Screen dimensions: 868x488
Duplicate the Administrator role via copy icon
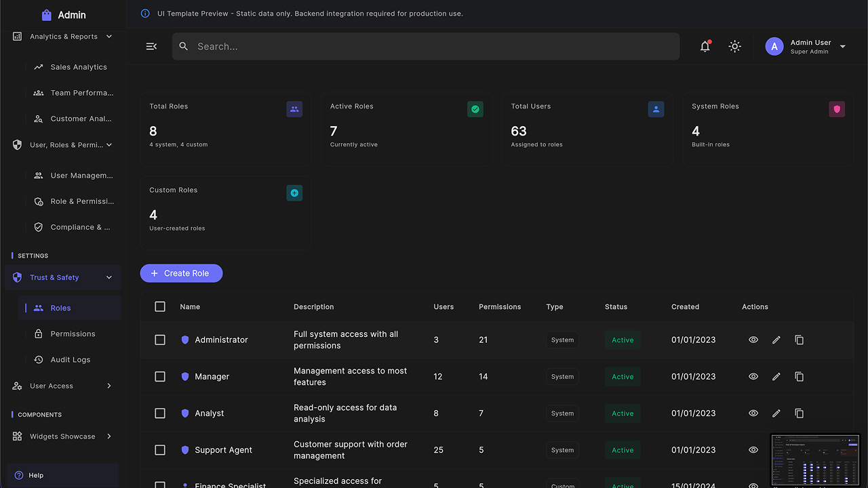tap(800, 340)
